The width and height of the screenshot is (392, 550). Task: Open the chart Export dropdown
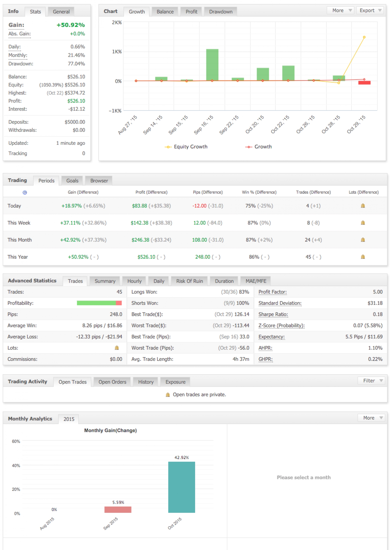(370, 10)
